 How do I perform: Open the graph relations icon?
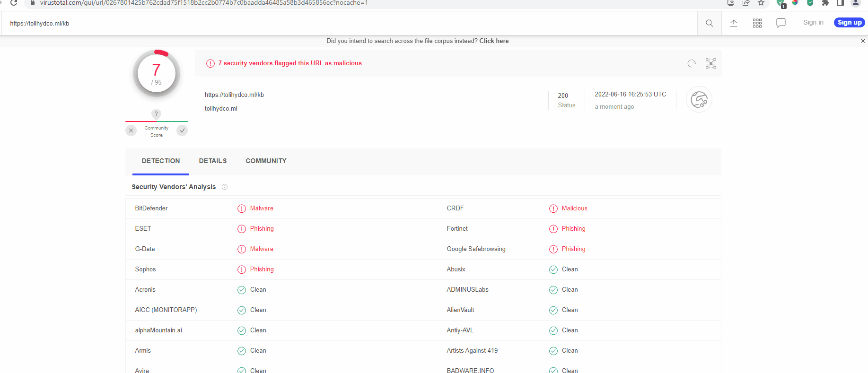(x=711, y=63)
